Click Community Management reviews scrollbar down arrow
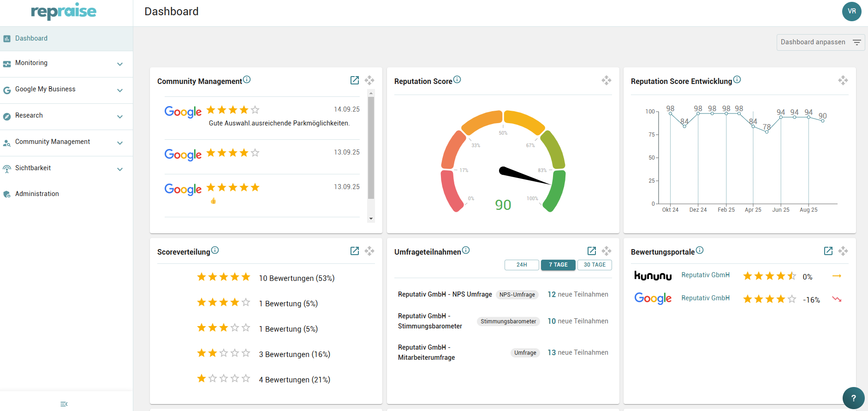Screen dimensions: 868x411 (x=371, y=219)
